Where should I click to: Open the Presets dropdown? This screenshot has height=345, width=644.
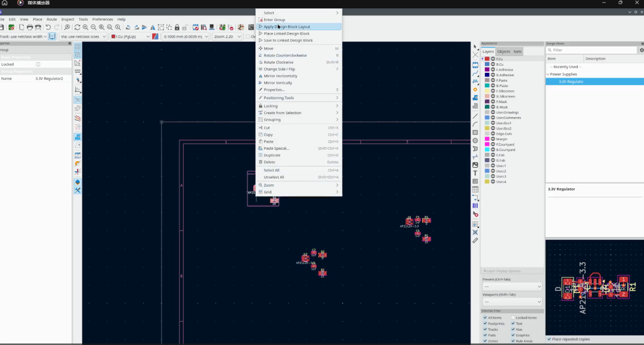tap(512, 287)
